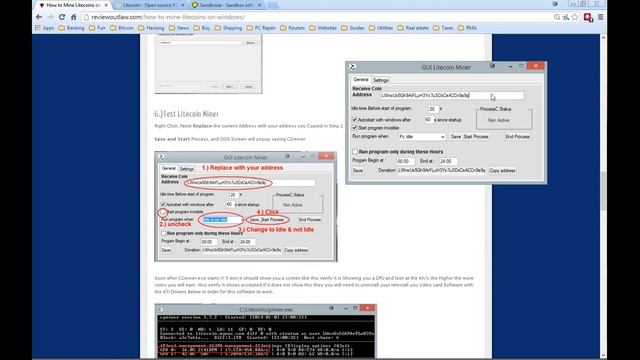Open the Real estate bookmarks folder
Viewport: 640px width, 360px height.
click(x=413, y=28)
